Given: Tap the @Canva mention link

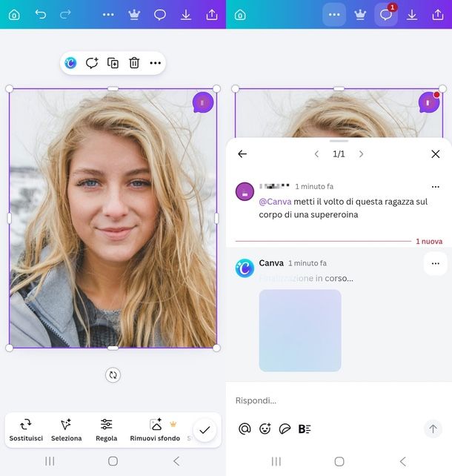Looking at the screenshot, I should click(275, 202).
